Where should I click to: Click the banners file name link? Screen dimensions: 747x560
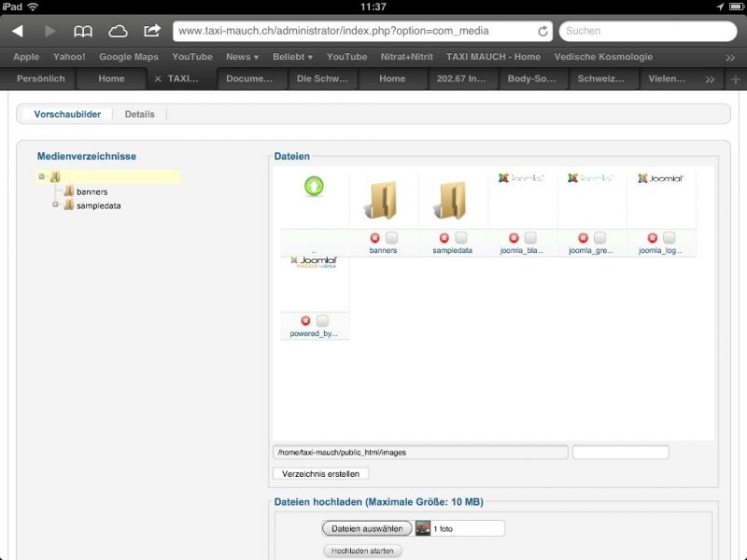(383, 250)
